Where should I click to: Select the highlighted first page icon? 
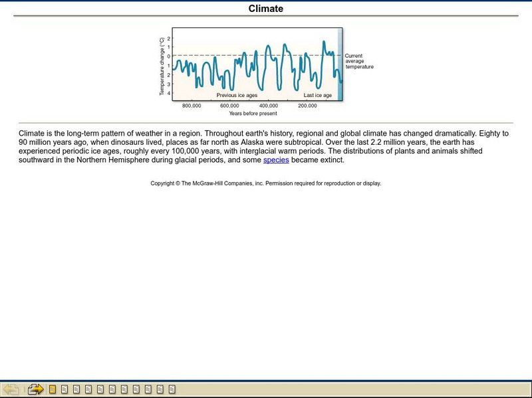[x=53, y=389]
